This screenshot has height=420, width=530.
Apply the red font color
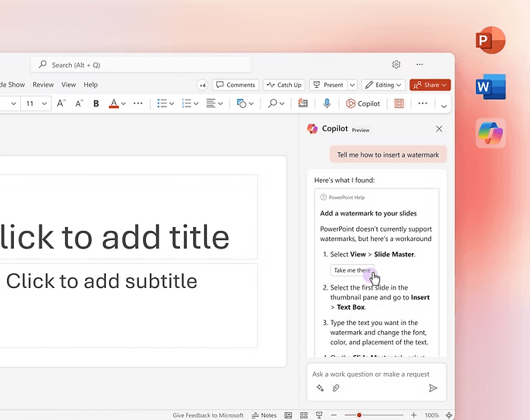pos(114,103)
